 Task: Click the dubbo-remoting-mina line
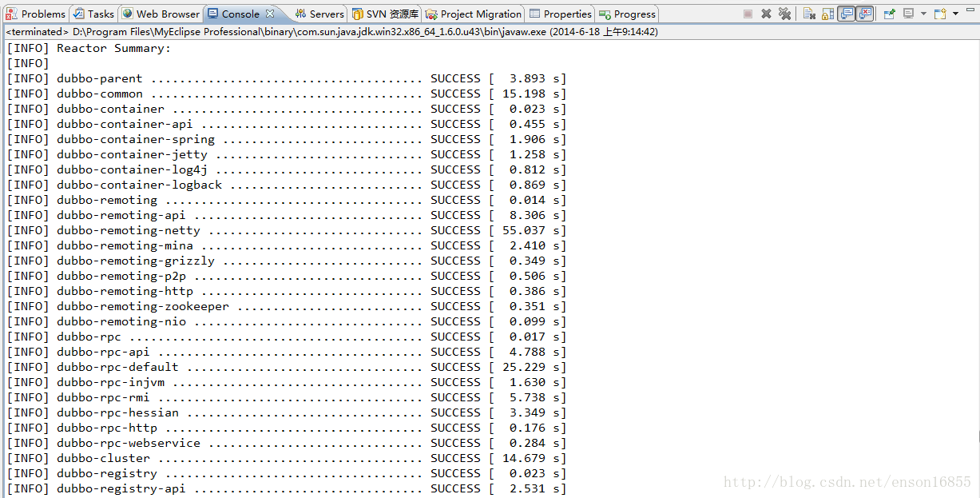tap(287, 245)
